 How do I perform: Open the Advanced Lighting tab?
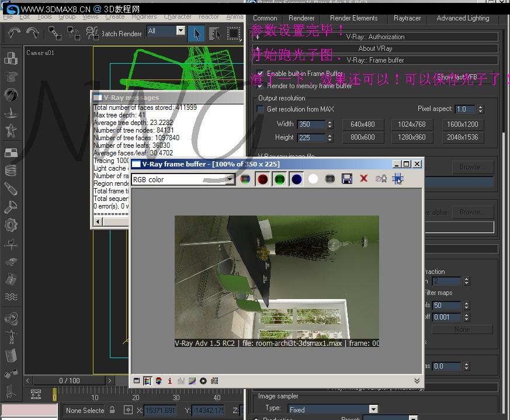[463, 18]
